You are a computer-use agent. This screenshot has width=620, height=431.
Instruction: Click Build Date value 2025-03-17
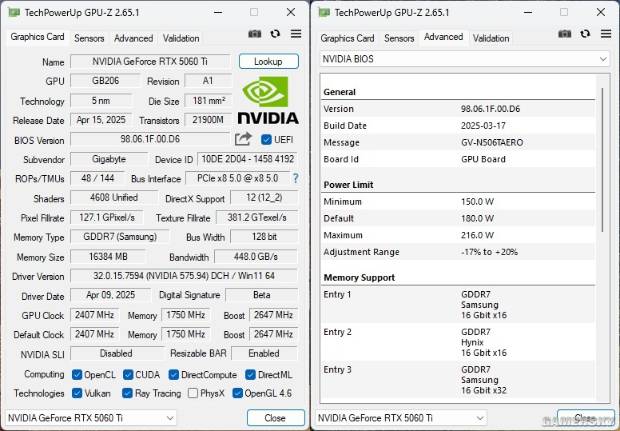click(483, 126)
